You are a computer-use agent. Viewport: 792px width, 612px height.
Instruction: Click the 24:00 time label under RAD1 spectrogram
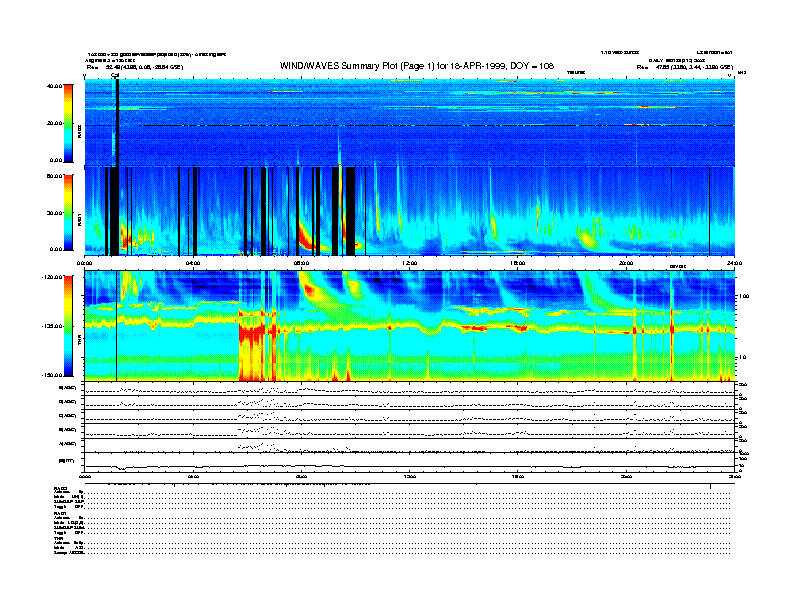click(734, 263)
